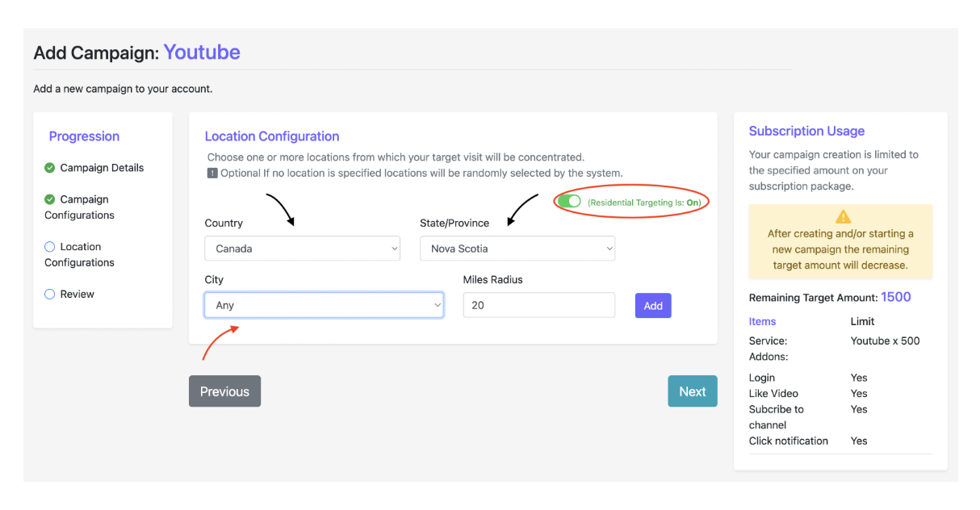Click the Login row label
The height and width of the screenshot is (510, 980).
coord(762,378)
